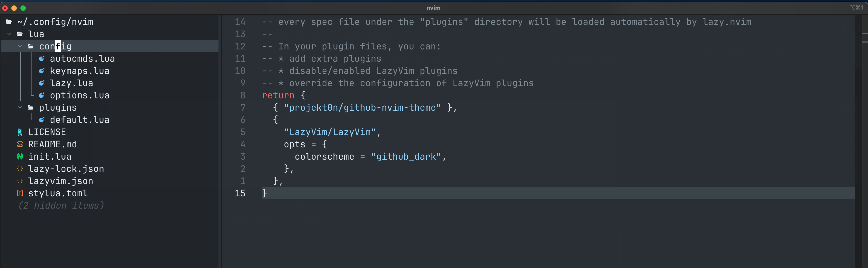Collapse the config folder chevron
868x268 pixels.
point(20,46)
